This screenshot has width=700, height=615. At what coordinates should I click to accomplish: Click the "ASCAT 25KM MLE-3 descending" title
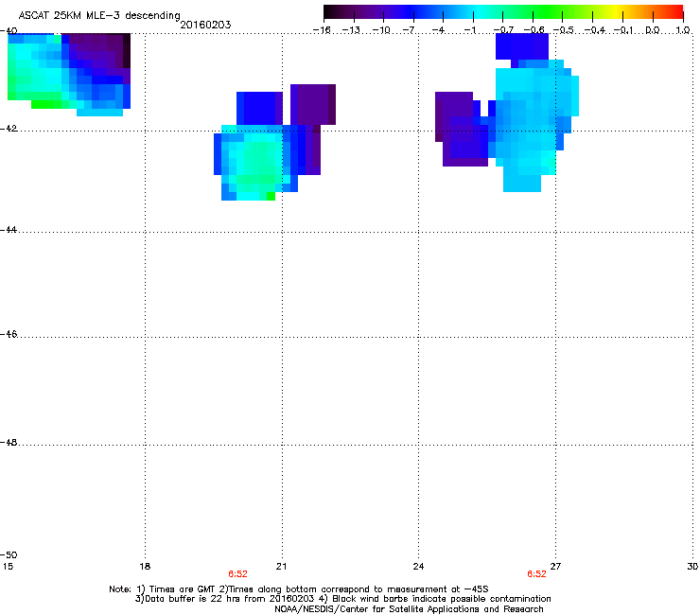[x=99, y=15]
